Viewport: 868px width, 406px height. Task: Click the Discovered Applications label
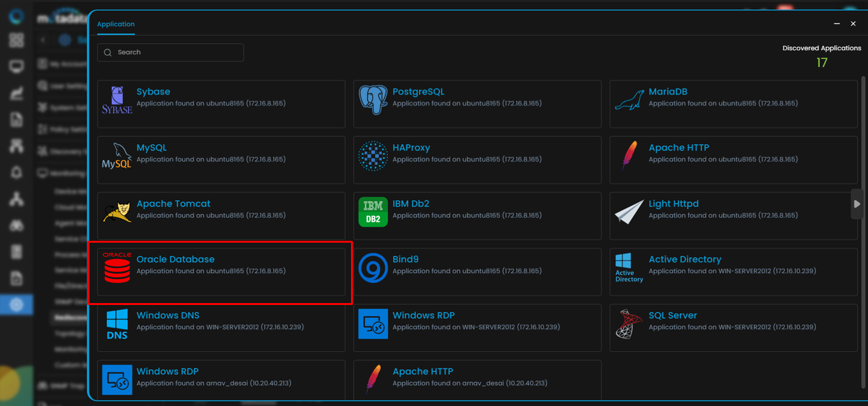822,48
